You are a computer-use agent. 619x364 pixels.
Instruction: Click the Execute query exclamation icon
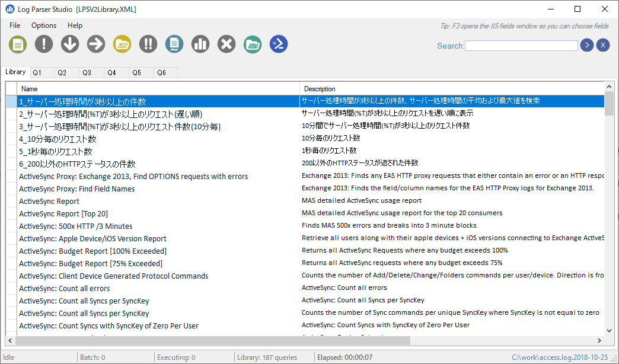[44, 43]
